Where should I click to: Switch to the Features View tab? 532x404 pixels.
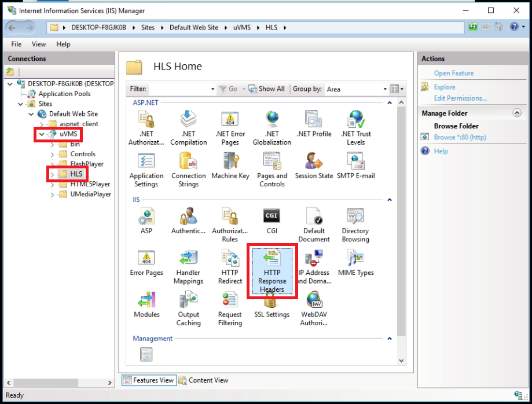tap(149, 380)
